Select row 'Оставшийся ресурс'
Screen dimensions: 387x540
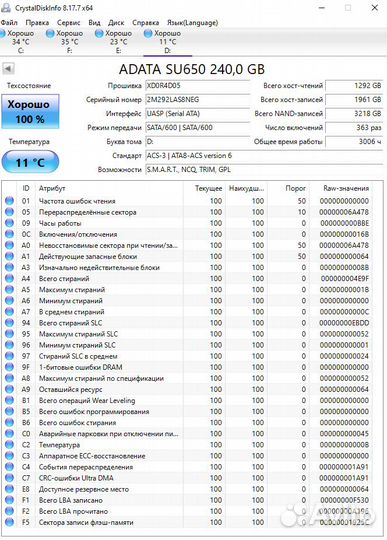tap(188, 389)
